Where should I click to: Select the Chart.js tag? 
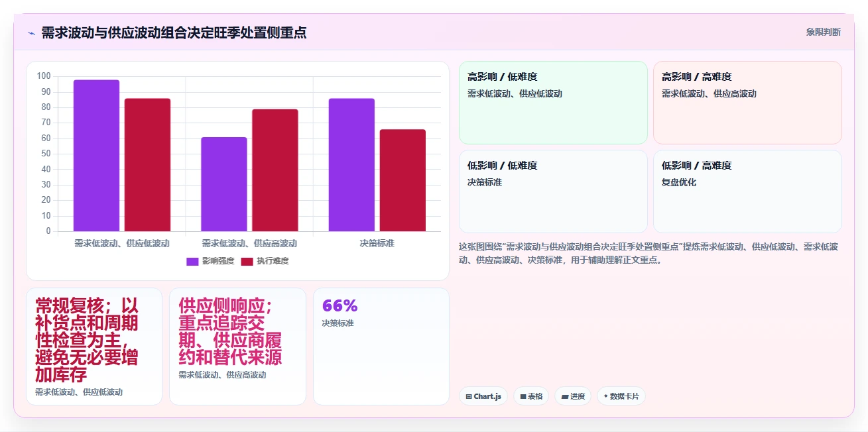pyautogui.click(x=483, y=396)
